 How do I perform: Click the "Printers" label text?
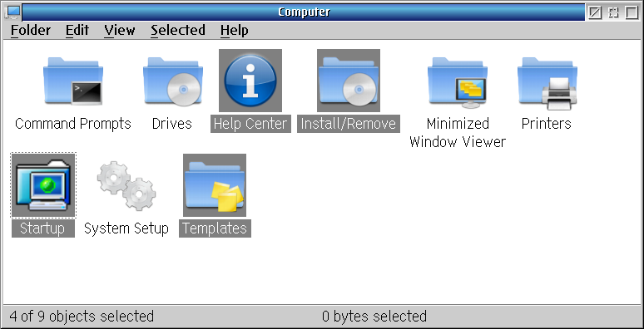click(547, 124)
